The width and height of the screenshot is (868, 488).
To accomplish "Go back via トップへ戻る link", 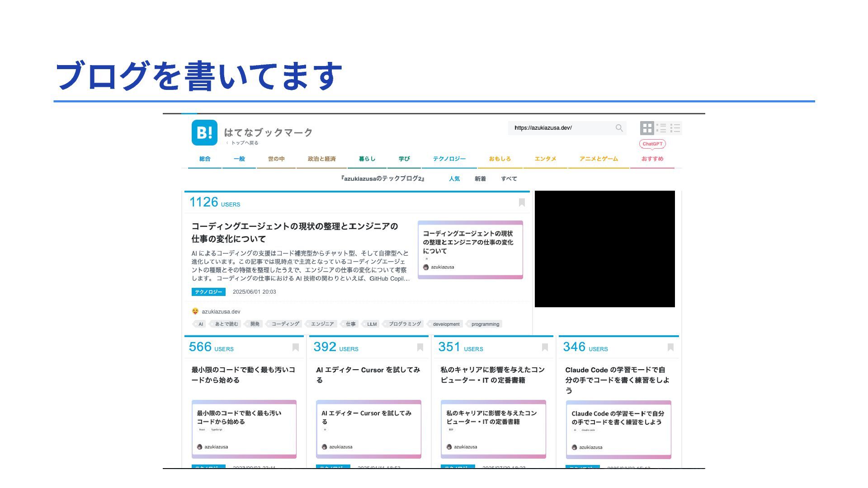I will pos(244,143).
